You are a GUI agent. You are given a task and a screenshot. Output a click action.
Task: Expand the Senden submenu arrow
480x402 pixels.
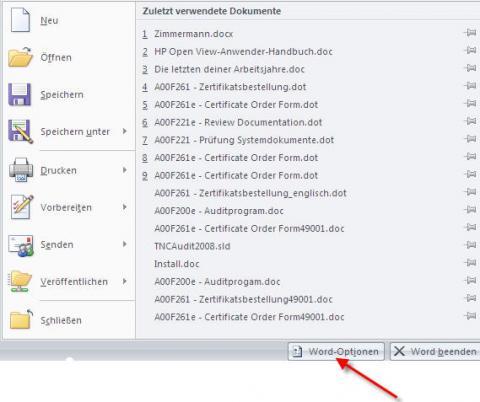tap(124, 244)
